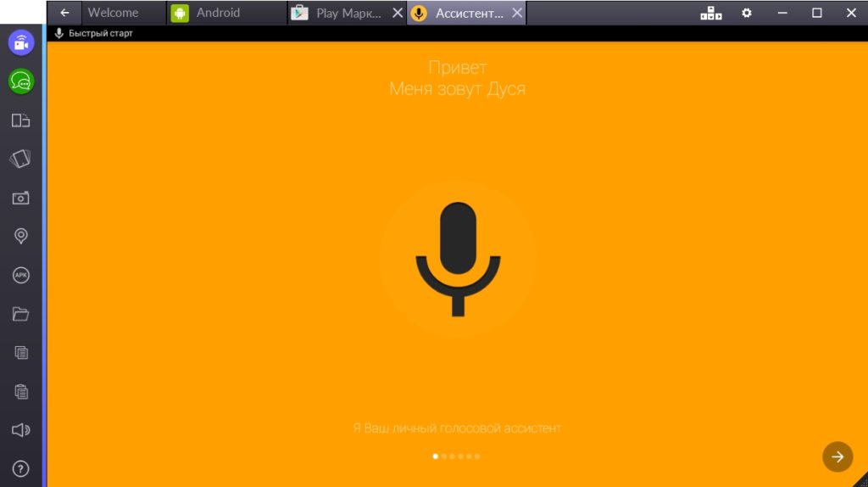Click the next arrow button at bottom right
This screenshot has width=868, height=487.
click(837, 456)
